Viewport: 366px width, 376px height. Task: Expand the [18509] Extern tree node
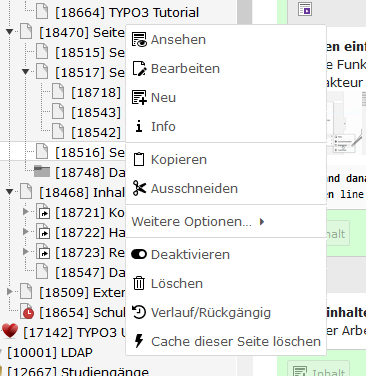[10, 292]
